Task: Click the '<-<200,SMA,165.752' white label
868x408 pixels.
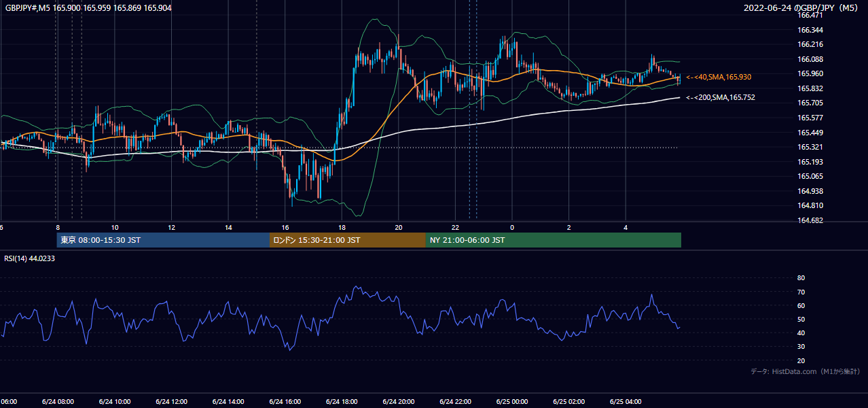Action: (x=721, y=98)
